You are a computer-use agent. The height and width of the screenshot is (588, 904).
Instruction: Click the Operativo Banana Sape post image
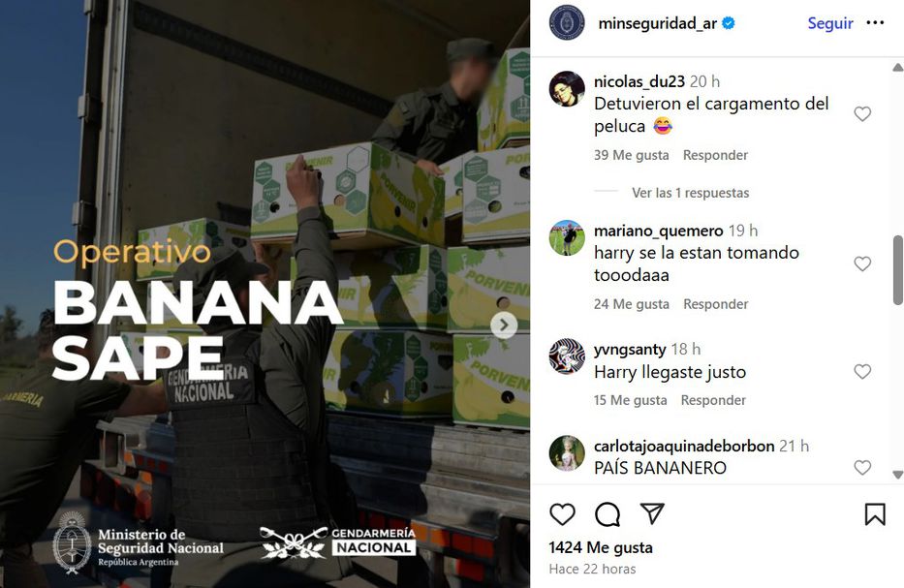(265, 294)
